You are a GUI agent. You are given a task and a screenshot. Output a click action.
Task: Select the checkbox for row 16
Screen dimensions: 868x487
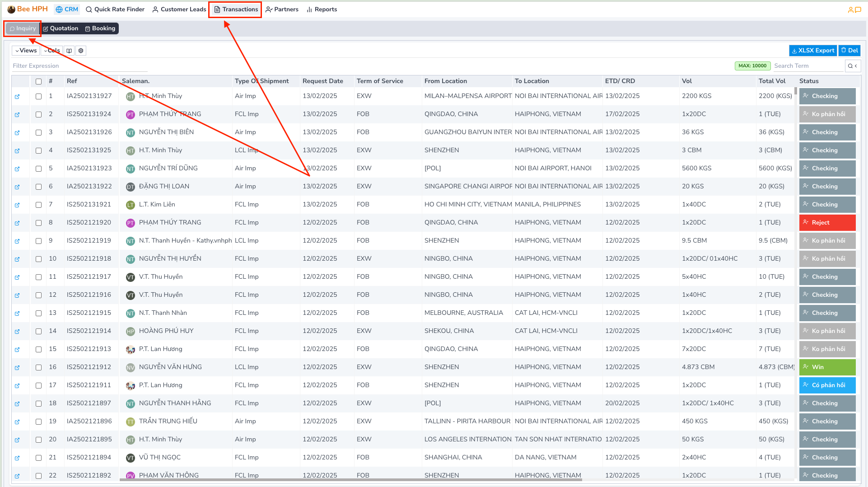38,368
